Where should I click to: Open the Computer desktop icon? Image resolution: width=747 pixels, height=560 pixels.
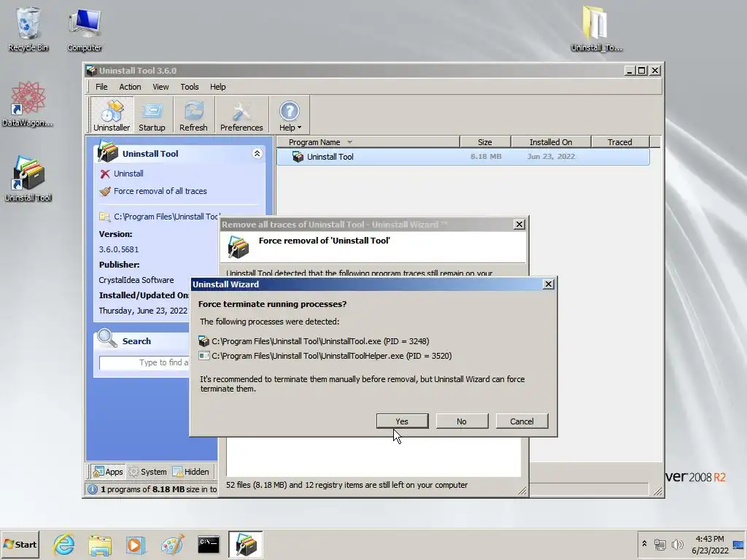[x=85, y=29]
